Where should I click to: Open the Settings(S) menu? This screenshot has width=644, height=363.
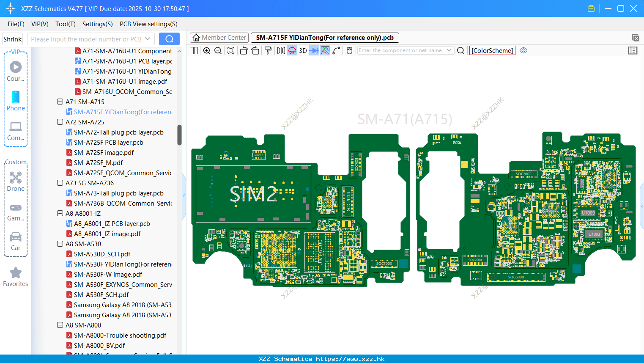point(98,24)
